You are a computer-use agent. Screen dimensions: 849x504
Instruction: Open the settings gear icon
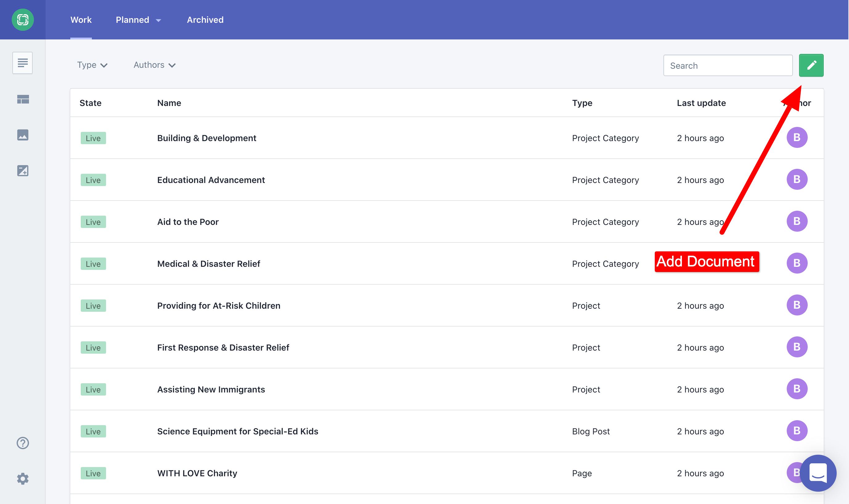tap(23, 478)
